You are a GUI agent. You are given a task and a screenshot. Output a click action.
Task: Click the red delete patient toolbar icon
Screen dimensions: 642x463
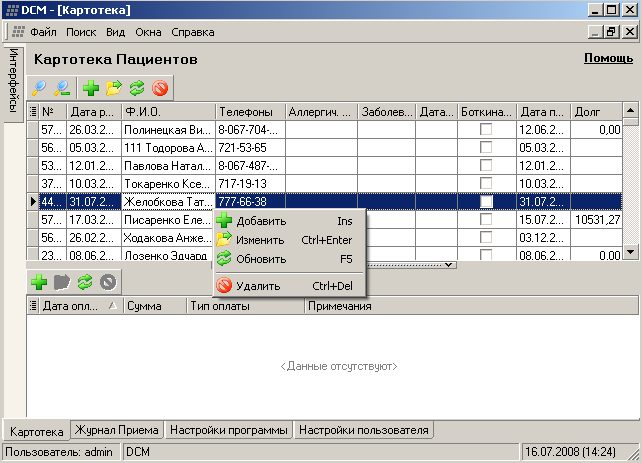coord(160,88)
